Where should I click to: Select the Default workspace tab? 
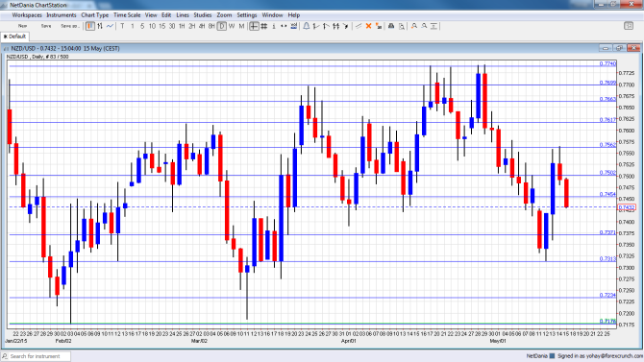point(14,36)
